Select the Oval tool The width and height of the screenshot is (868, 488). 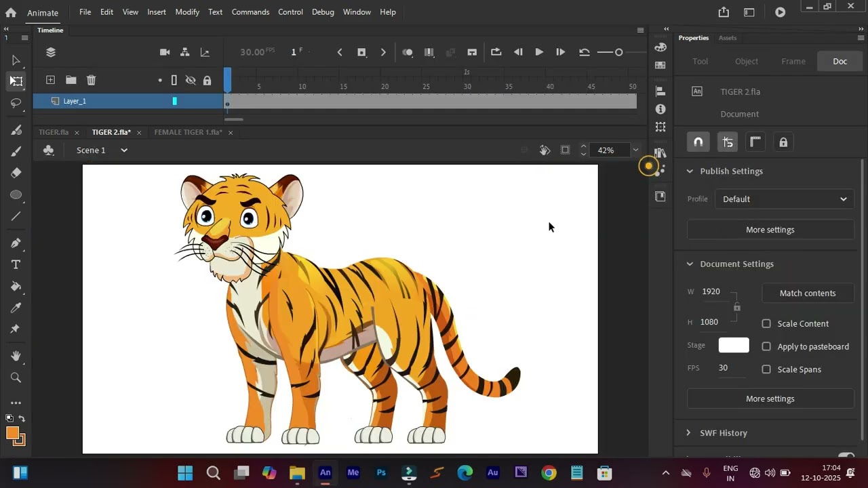coord(16,195)
